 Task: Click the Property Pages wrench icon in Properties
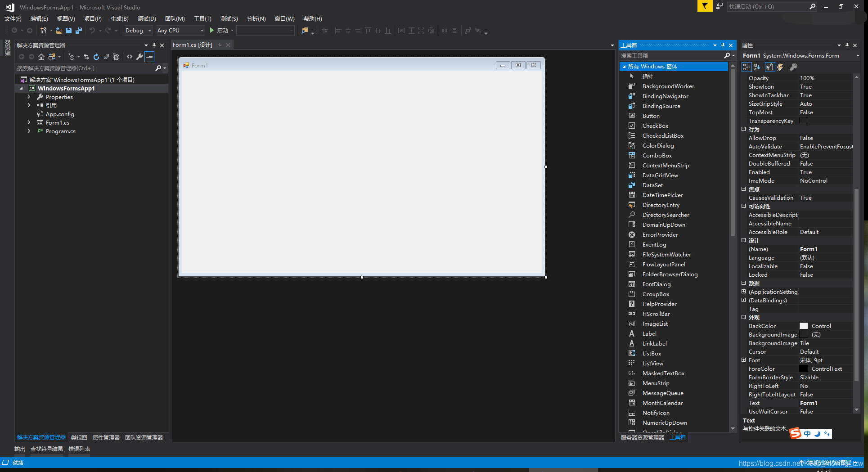coord(793,67)
